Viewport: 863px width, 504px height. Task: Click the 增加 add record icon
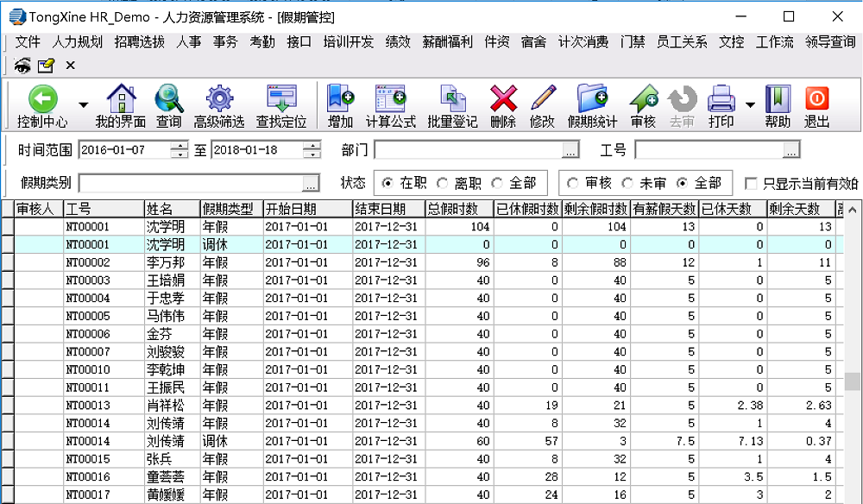[x=340, y=98]
